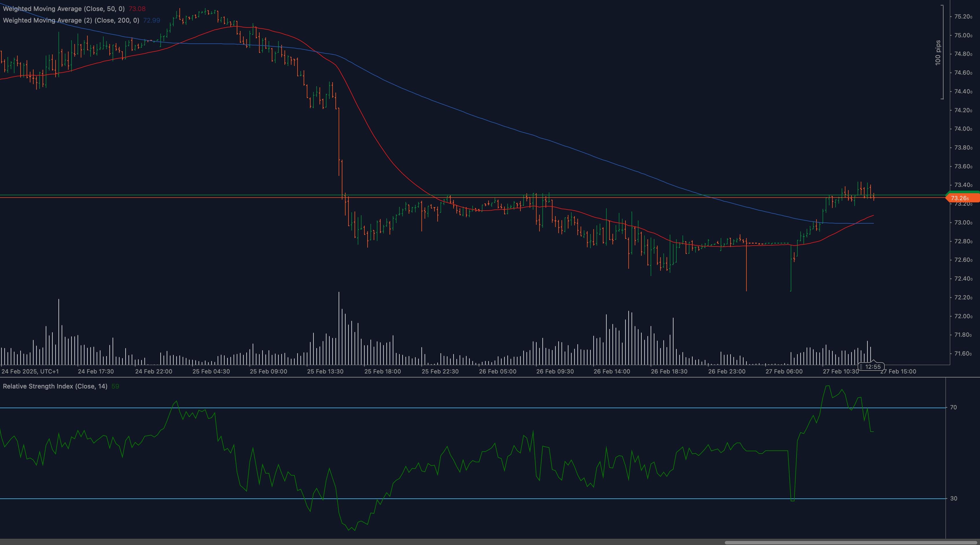Viewport: 980px width, 545px height.
Task: Click the 26 Feb 18:30 time label
Action: pos(669,371)
